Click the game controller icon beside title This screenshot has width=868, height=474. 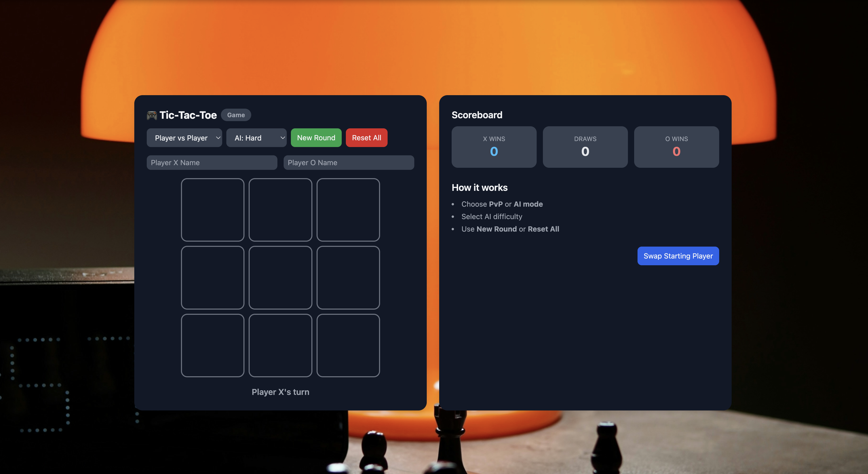(152, 115)
